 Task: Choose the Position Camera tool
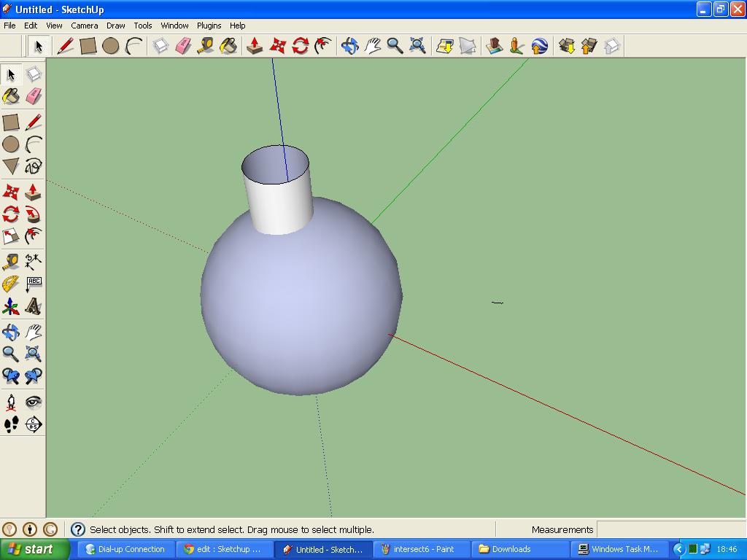11,402
